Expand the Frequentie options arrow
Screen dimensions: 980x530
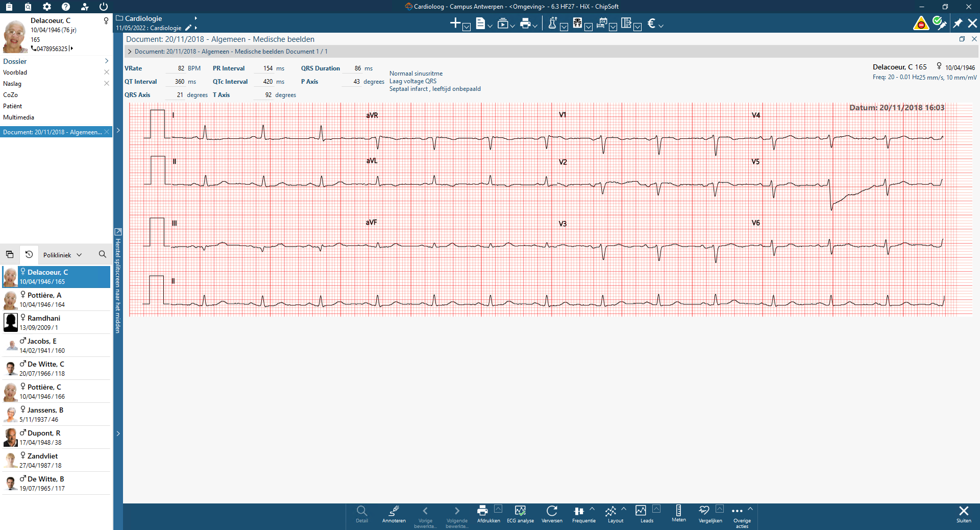(592, 509)
